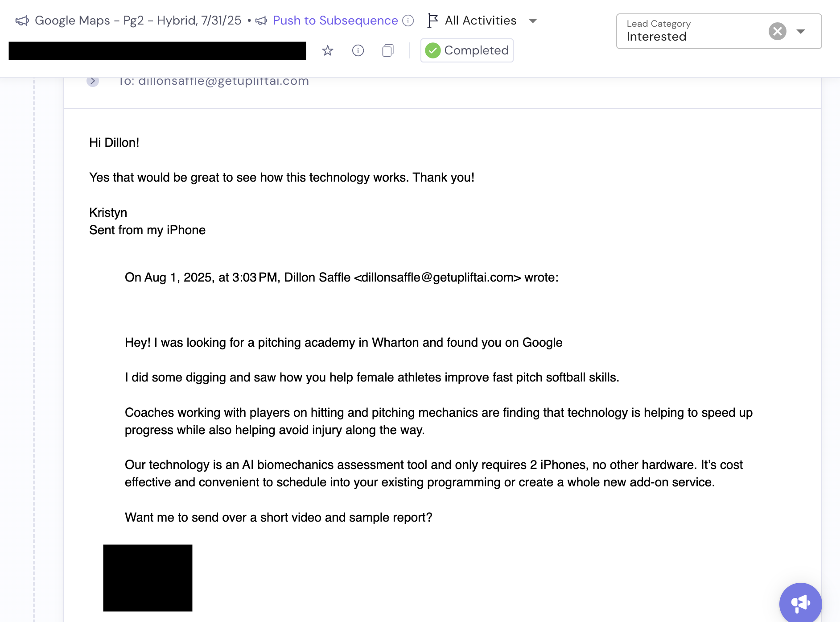The image size is (840, 622).
Task: Click the To: dillonsaffle@getupliftai.com recipient line
Action: 214,81
